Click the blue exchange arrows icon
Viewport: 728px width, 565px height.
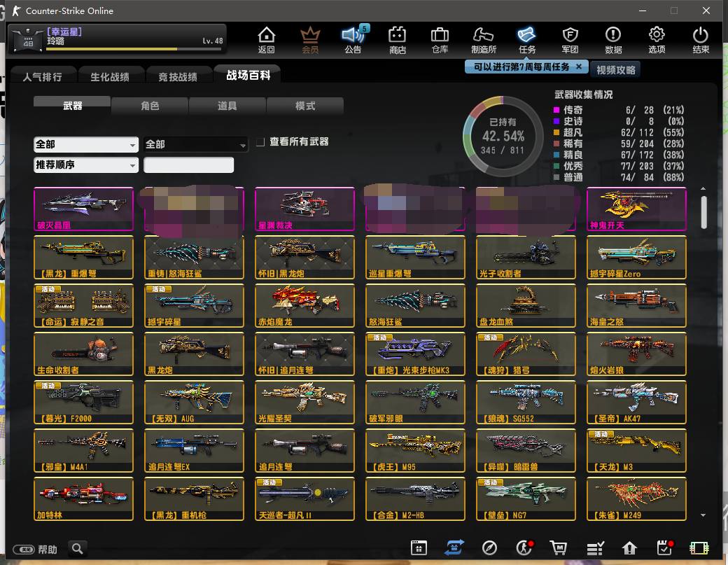(454, 547)
